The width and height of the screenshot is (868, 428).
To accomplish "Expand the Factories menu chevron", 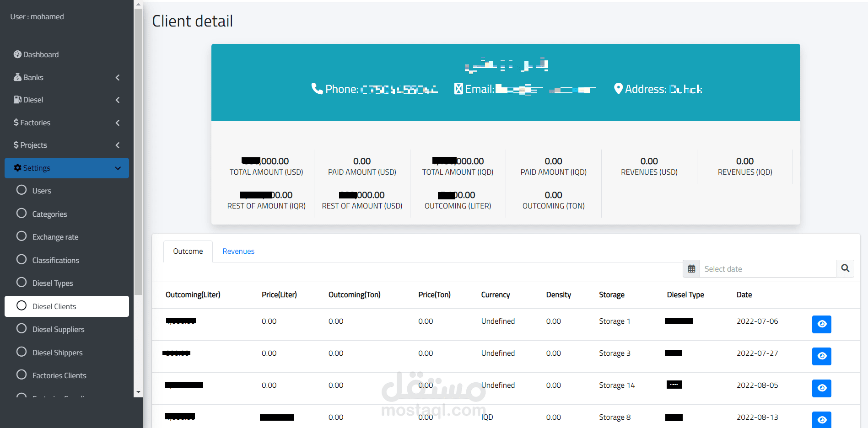I will point(118,123).
